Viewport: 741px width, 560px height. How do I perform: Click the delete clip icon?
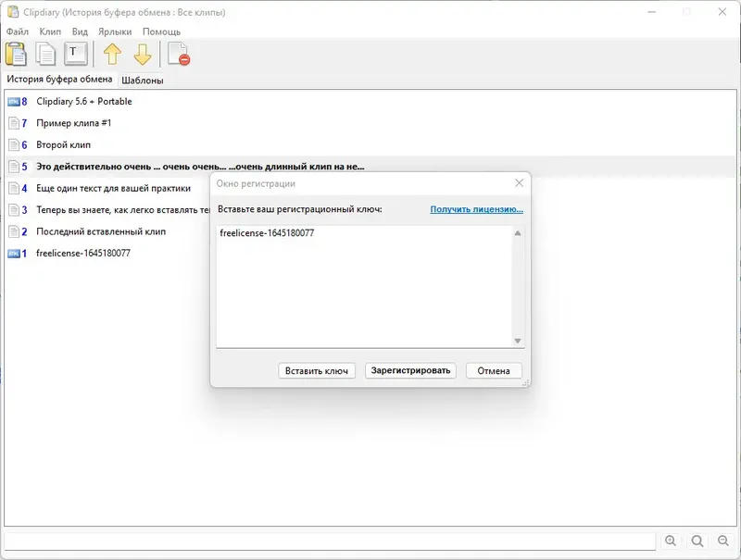[x=179, y=54]
